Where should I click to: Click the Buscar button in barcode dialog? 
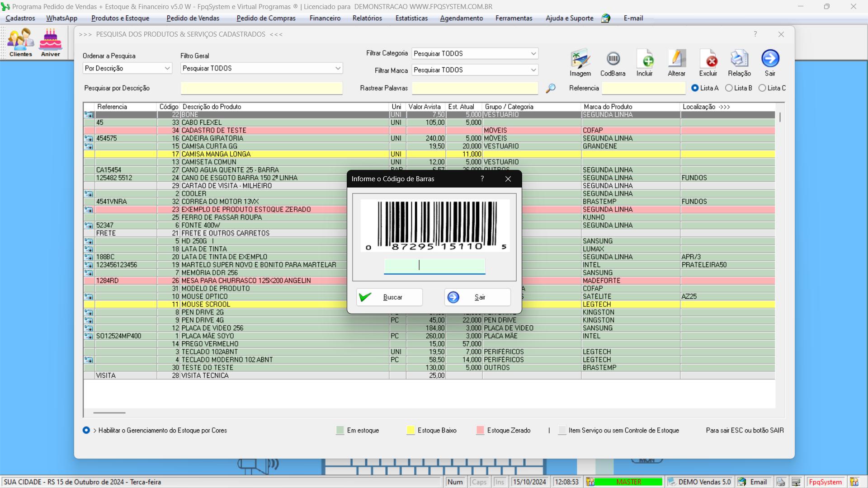390,297
